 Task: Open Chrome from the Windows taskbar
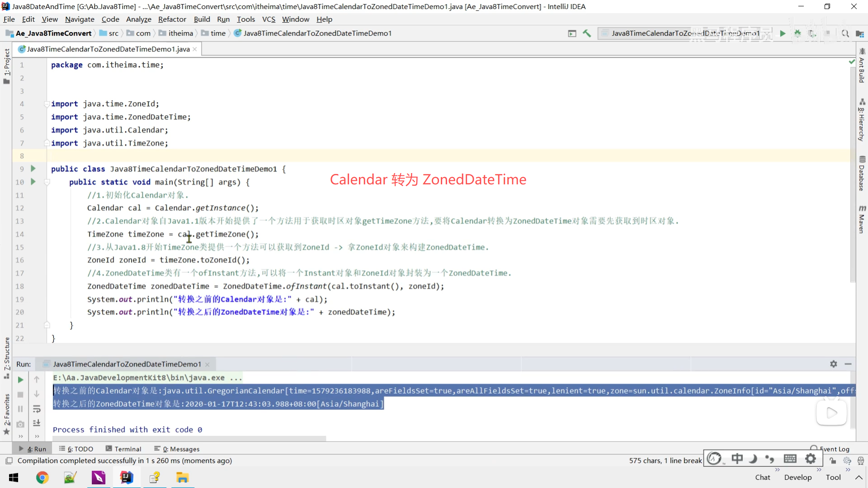(x=42, y=478)
